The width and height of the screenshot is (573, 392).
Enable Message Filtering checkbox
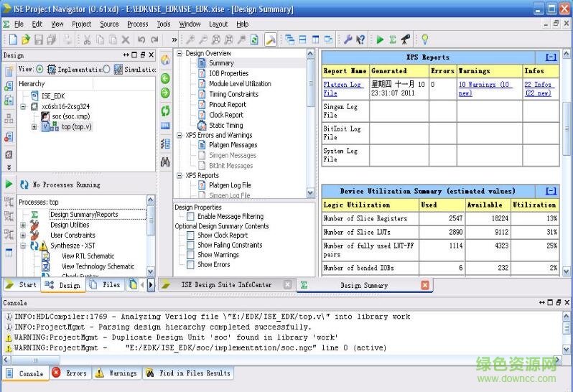pyautogui.click(x=190, y=217)
